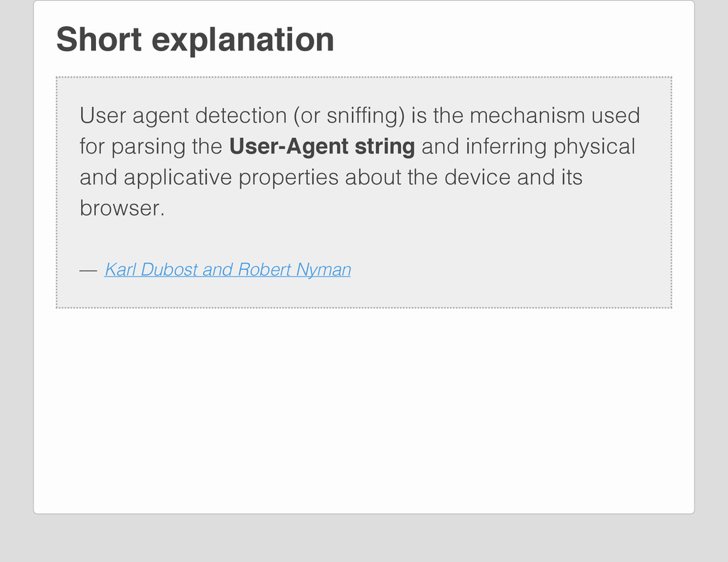Click the gray page background below the slide
Viewport: 728px width, 562px height.
tap(364, 539)
